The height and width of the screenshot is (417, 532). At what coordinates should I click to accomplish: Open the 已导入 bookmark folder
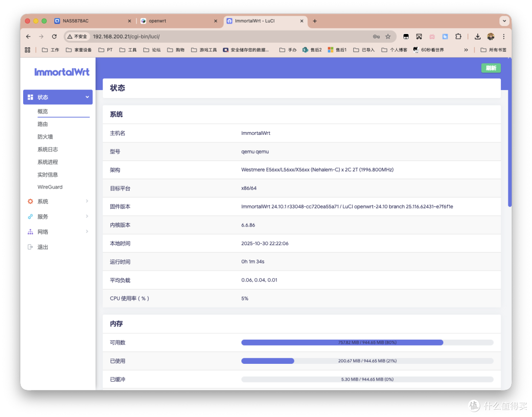pyautogui.click(x=364, y=50)
